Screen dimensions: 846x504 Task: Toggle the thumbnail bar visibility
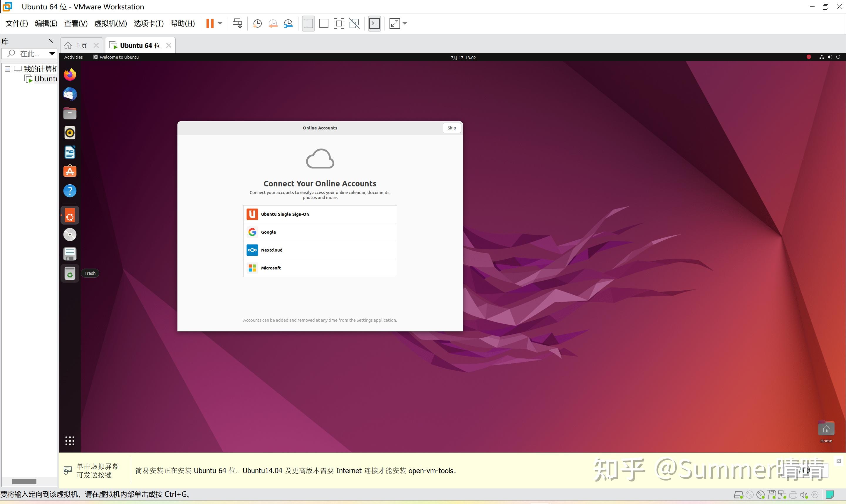pos(323,23)
